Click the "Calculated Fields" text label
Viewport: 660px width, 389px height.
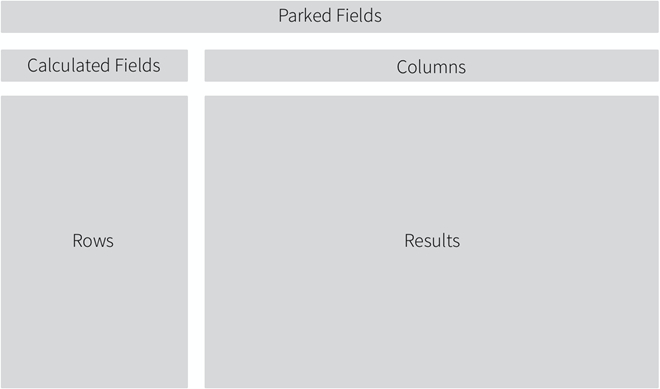(93, 65)
